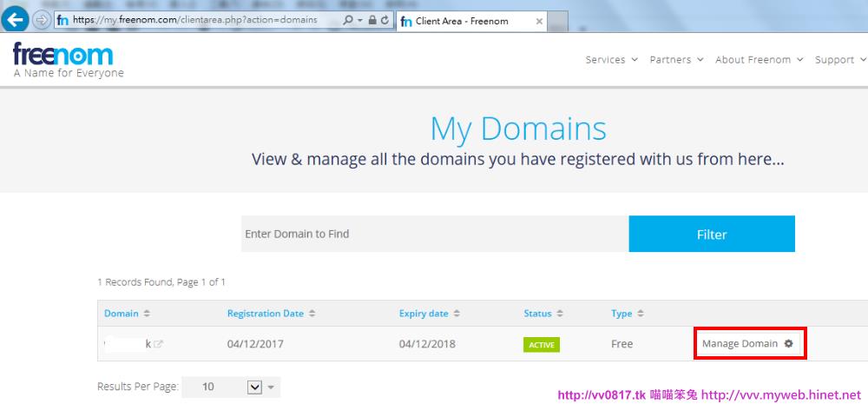
Task: Click the '1 Records Found, Page 1 of 1' text
Action: (x=161, y=282)
